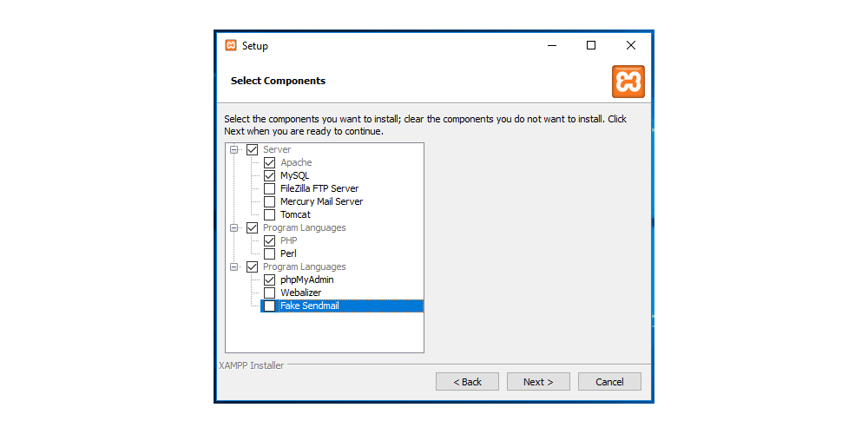Screen dimensions: 868x434
Task: Check the Fake Sendmail checkbox
Action: click(270, 306)
